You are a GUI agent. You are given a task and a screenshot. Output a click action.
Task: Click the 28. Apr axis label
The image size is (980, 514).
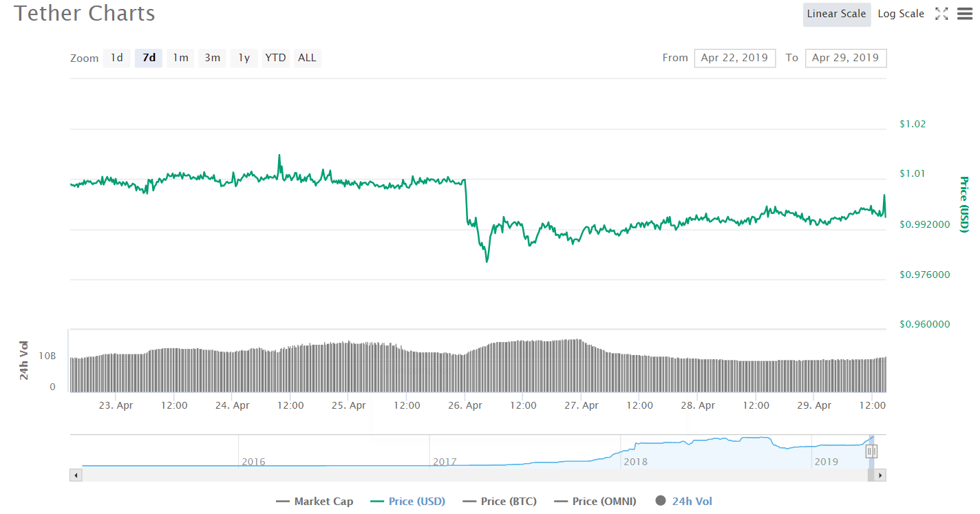tap(697, 405)
